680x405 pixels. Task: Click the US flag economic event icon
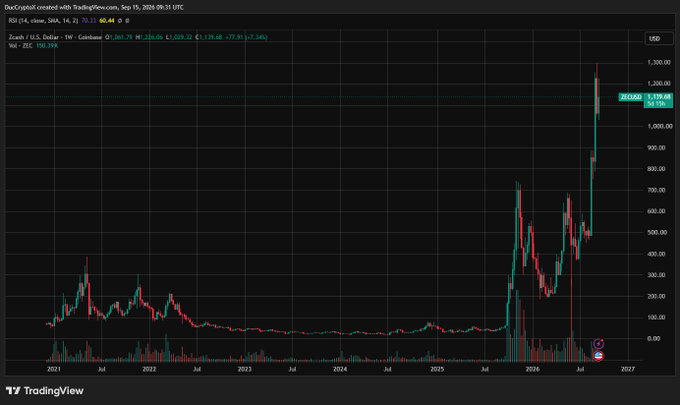pyautogui.click(x=598, y=356)
